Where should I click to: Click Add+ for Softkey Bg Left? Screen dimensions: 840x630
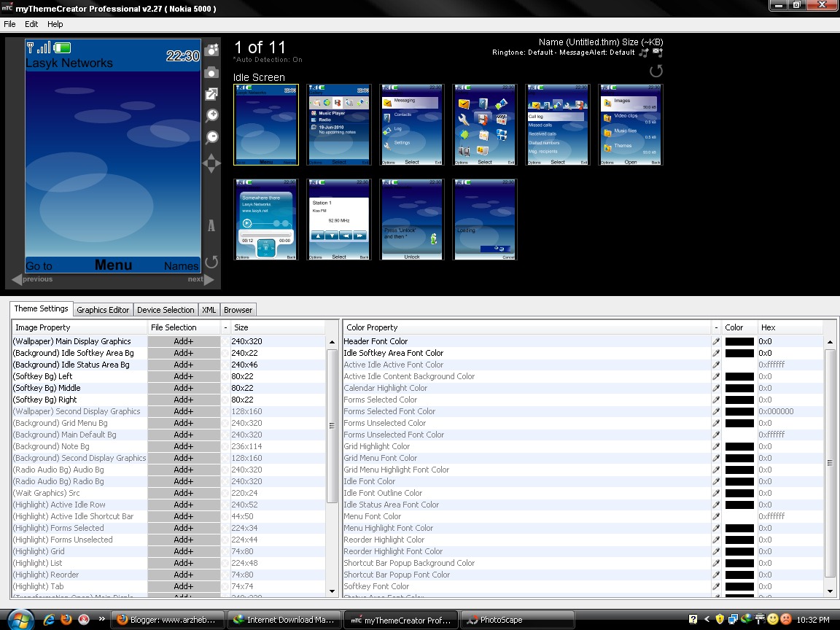pos(183,376)
